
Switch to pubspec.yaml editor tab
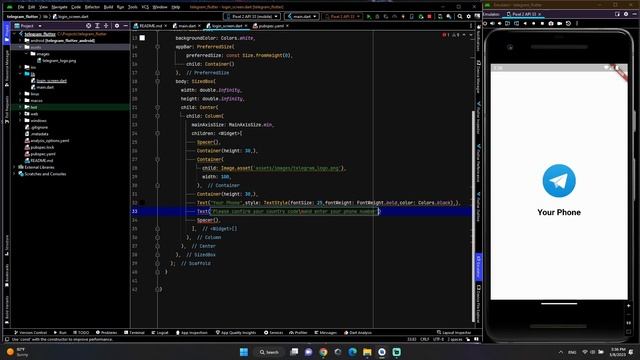tap(271, 26)
